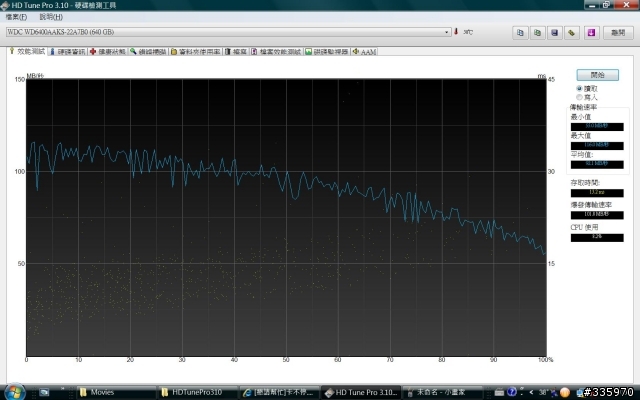Screen dimensions: 640x400
Task: Open the File Benchmark tab
Action: 276,52
